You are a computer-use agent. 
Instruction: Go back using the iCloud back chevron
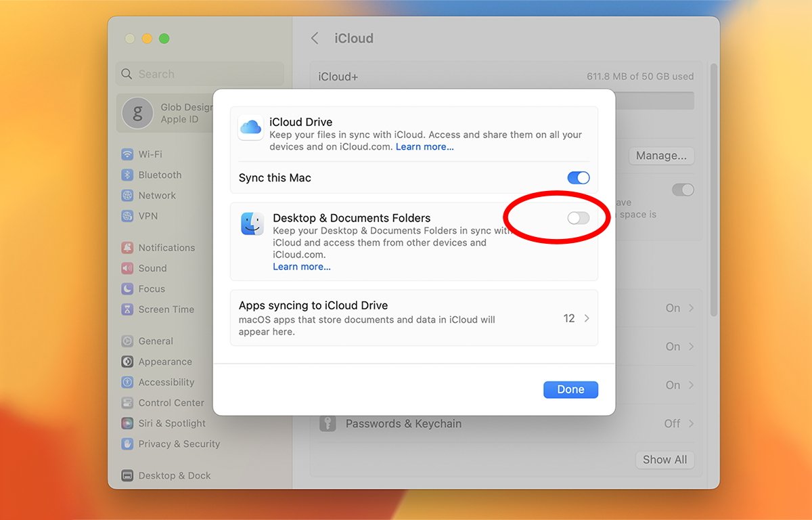tap(315, 39)
